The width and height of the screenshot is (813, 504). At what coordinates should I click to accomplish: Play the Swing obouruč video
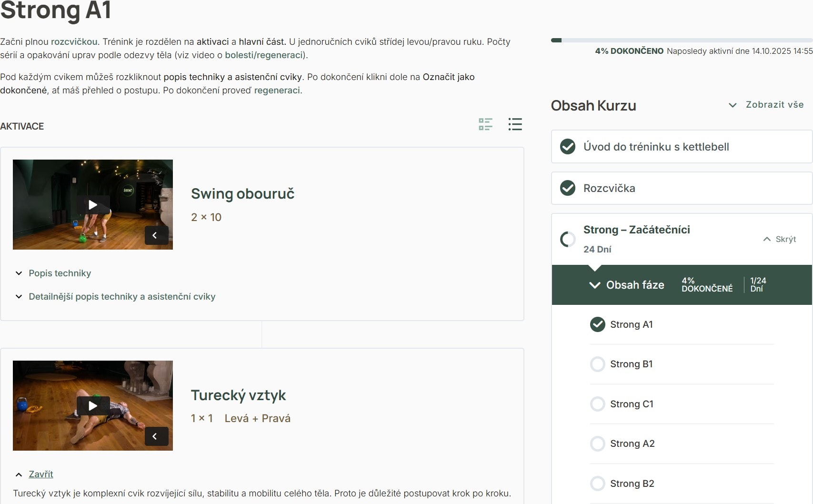[x=93, y=205]
